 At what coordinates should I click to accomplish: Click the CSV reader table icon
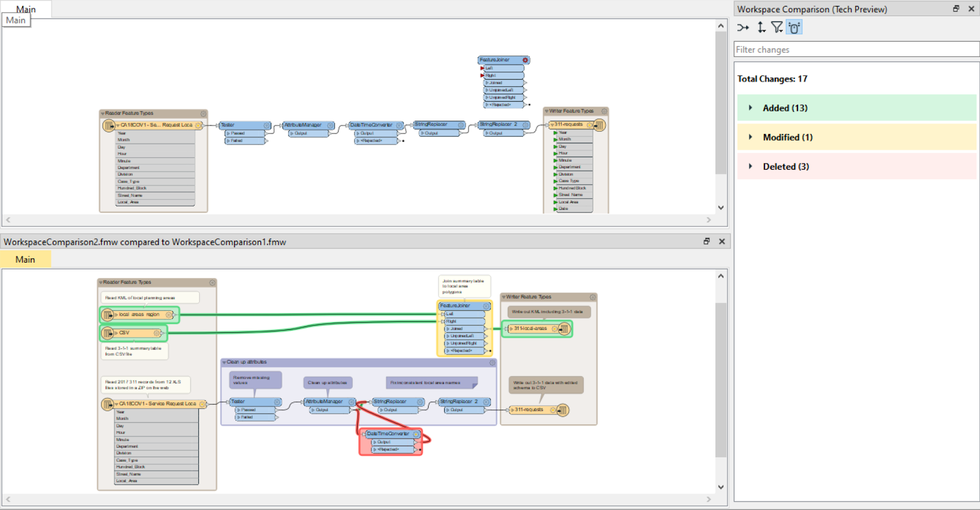click(x=108, y=333)
